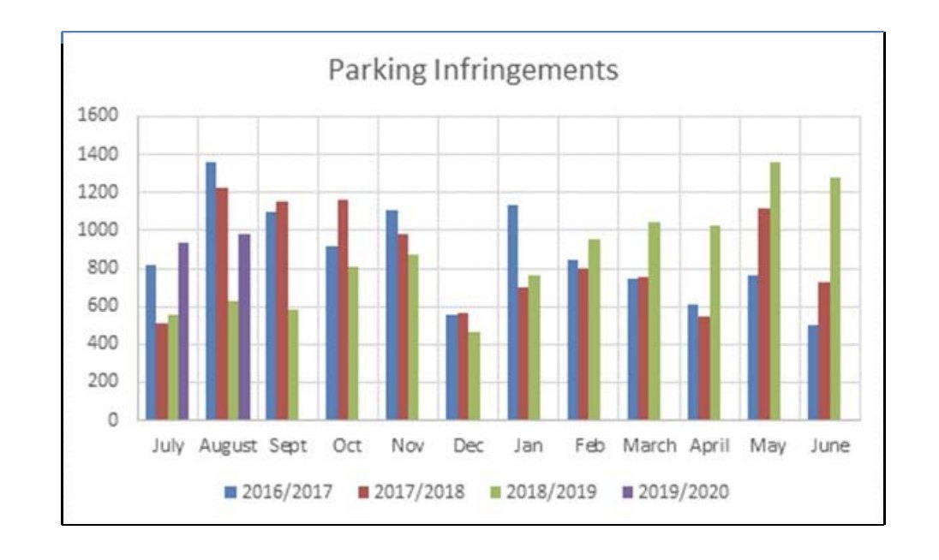Click the 2016/2017 legend label
939x560 pixels.
[288, 491]
